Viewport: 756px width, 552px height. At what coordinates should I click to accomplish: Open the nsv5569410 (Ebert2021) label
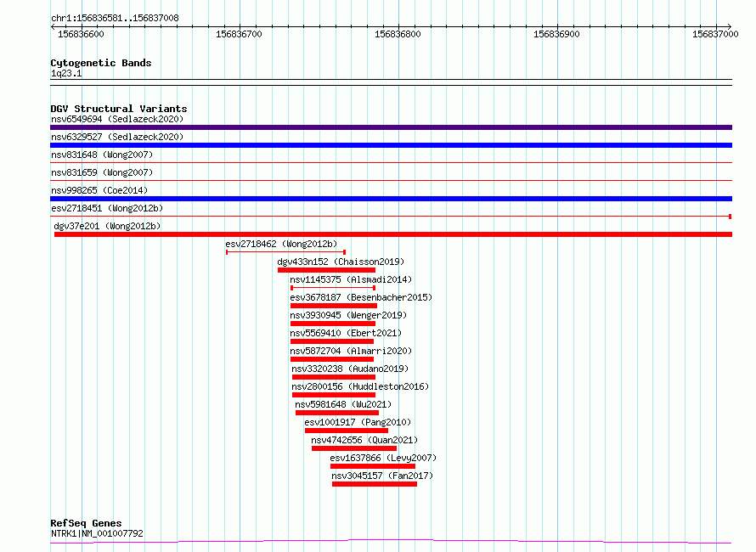coord(346,333)
